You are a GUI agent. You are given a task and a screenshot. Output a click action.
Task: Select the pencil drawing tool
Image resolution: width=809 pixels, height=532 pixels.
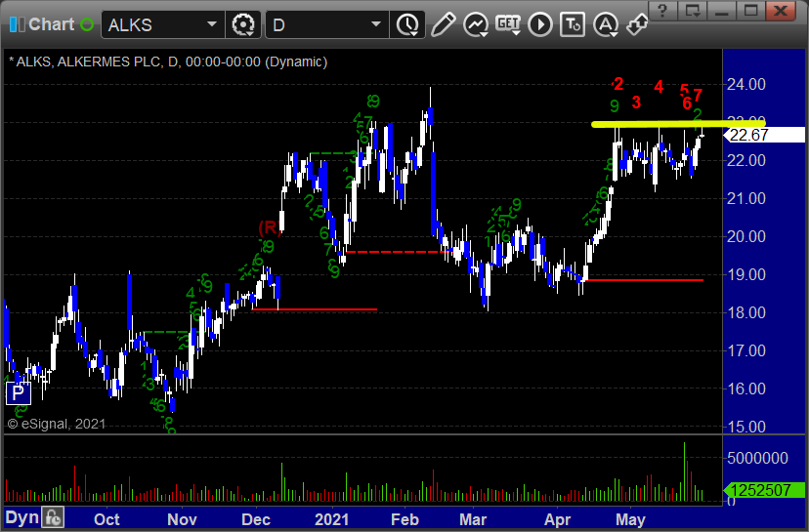pos(444,24)
